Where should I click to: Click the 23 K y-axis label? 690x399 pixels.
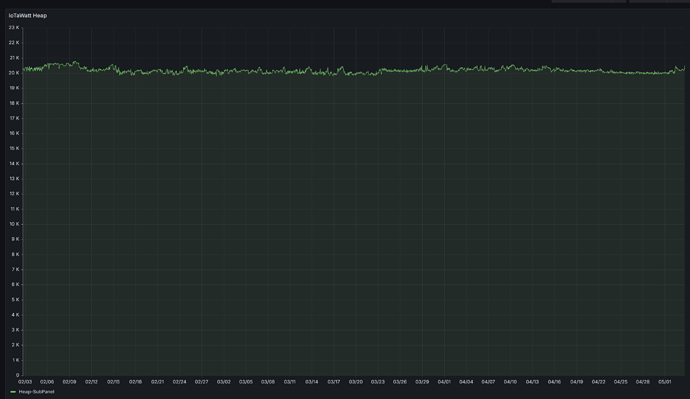point(14,27)
